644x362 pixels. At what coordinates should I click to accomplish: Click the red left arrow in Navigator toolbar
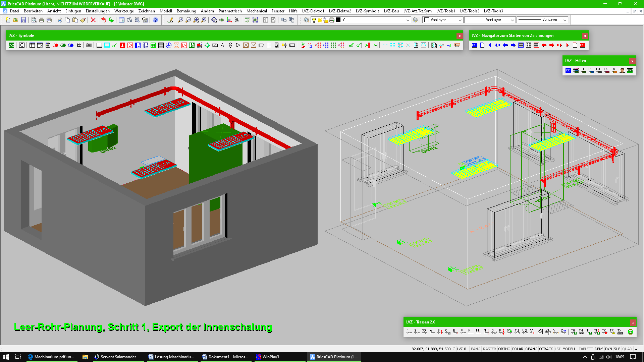point(544,45)
